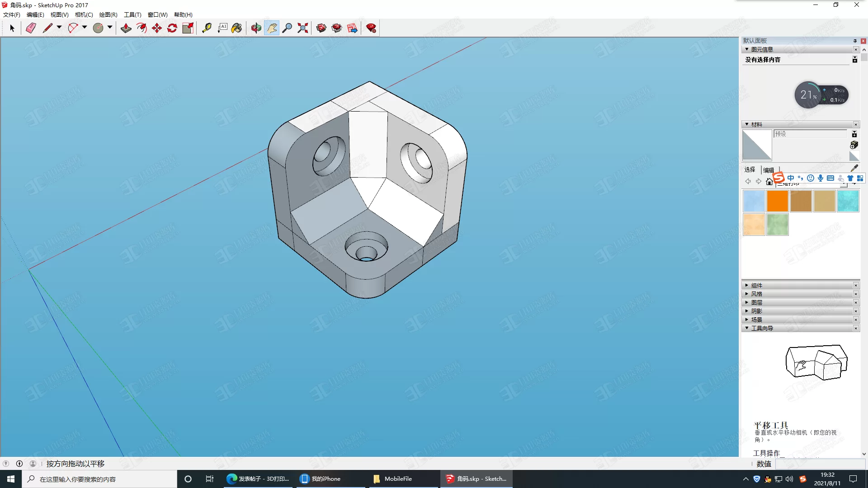Expand the 风格 panel

[x=747, y=294]
